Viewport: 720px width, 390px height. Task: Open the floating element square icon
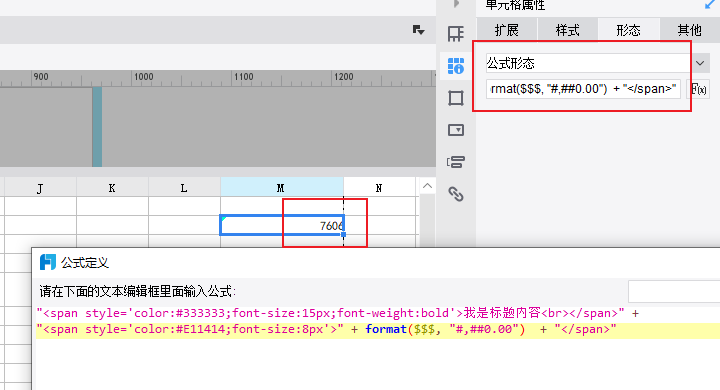click(456, 98)
